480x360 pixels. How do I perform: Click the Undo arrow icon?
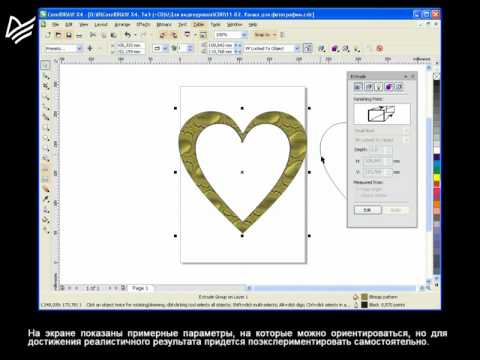click(127, 35)
